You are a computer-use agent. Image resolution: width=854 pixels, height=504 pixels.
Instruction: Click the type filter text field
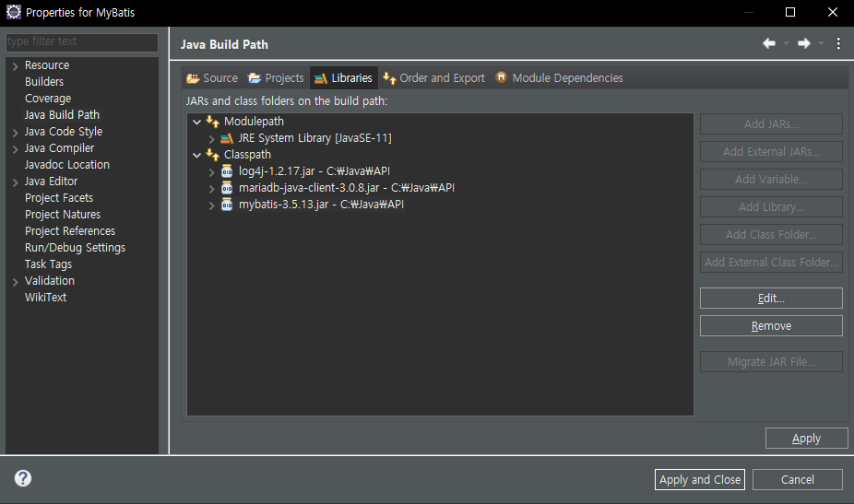pos(82,41)
